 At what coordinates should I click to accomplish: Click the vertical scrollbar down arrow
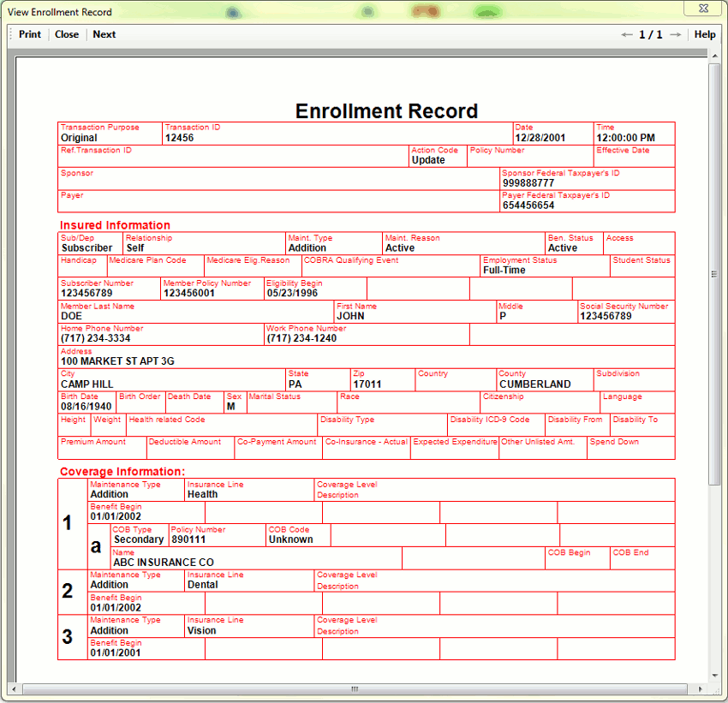[714, 676]
